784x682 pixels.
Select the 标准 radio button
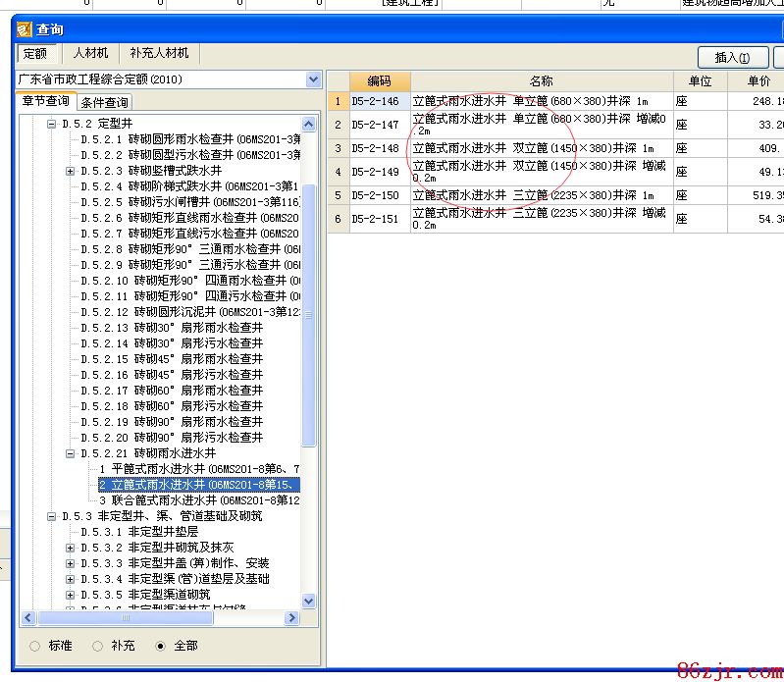[35, 646]
